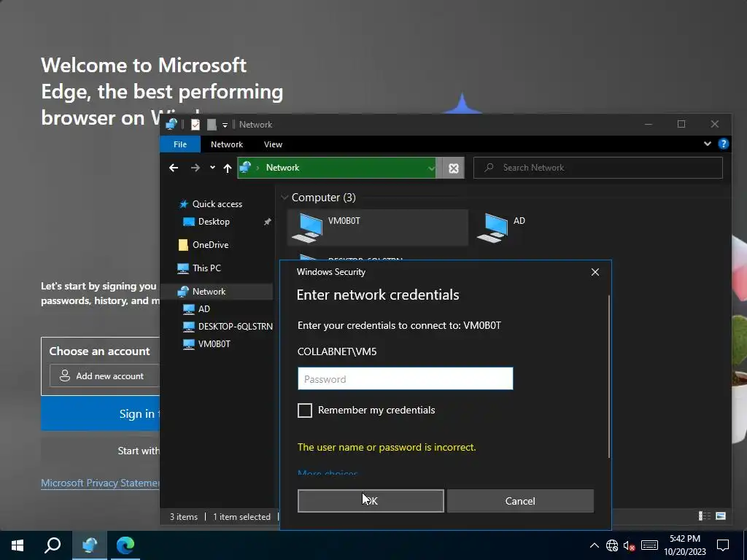
Task: Click Add new account in Edge
Action: point(104,376)
